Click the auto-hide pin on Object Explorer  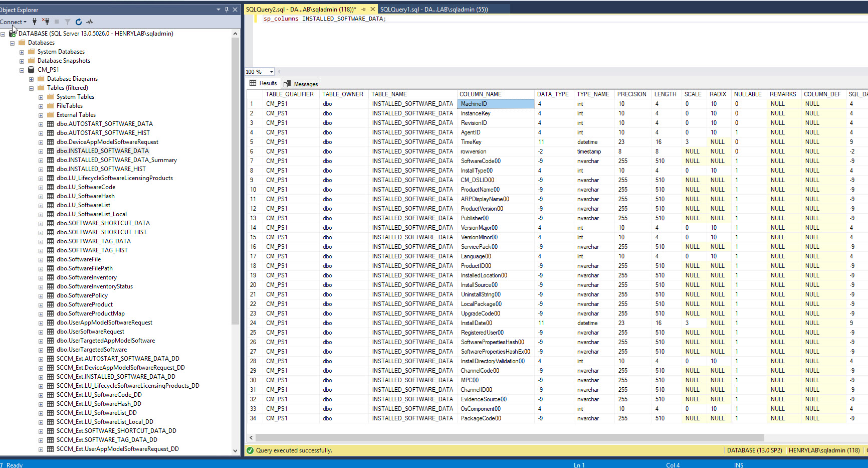pos(226,9)
